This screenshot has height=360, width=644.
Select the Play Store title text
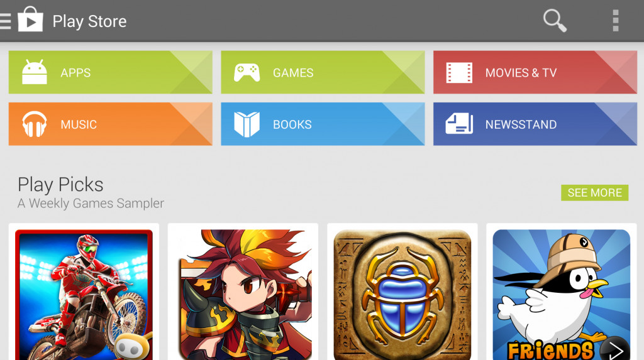(89, 21)
